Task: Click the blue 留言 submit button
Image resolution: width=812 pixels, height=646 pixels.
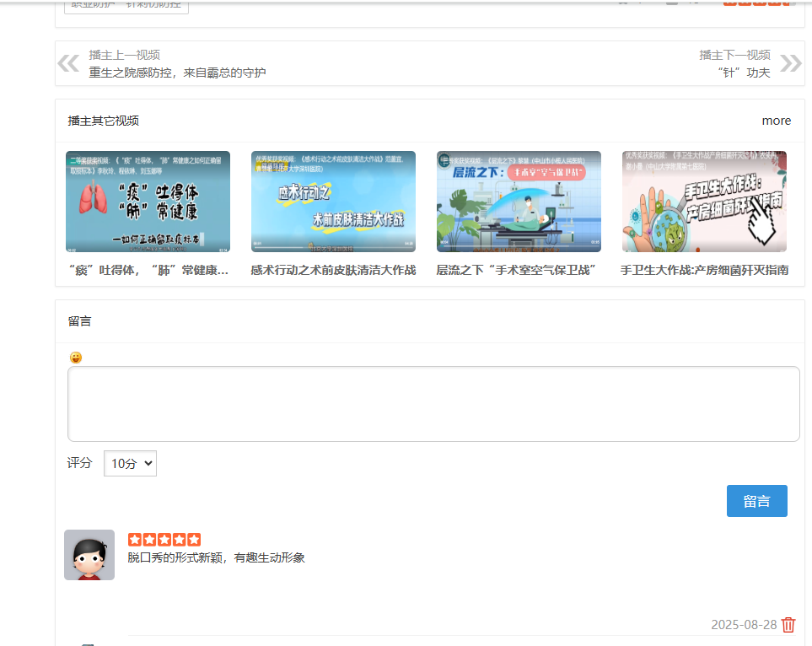Action: tap(756, 501)
